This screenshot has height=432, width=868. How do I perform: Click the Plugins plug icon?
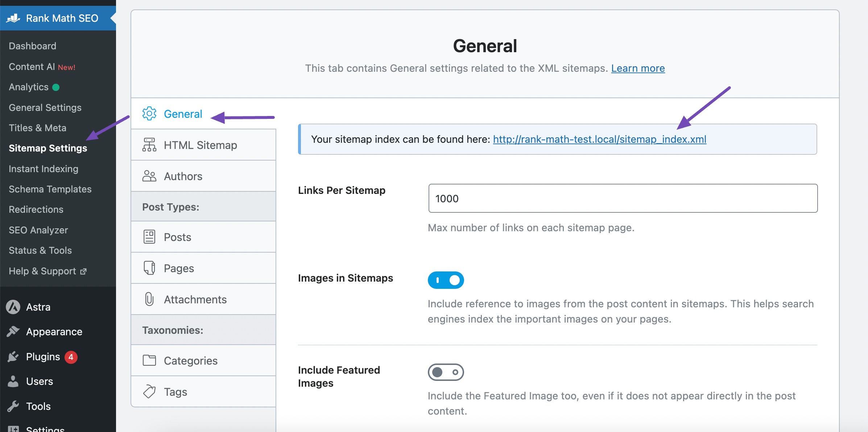coord(13,357)
